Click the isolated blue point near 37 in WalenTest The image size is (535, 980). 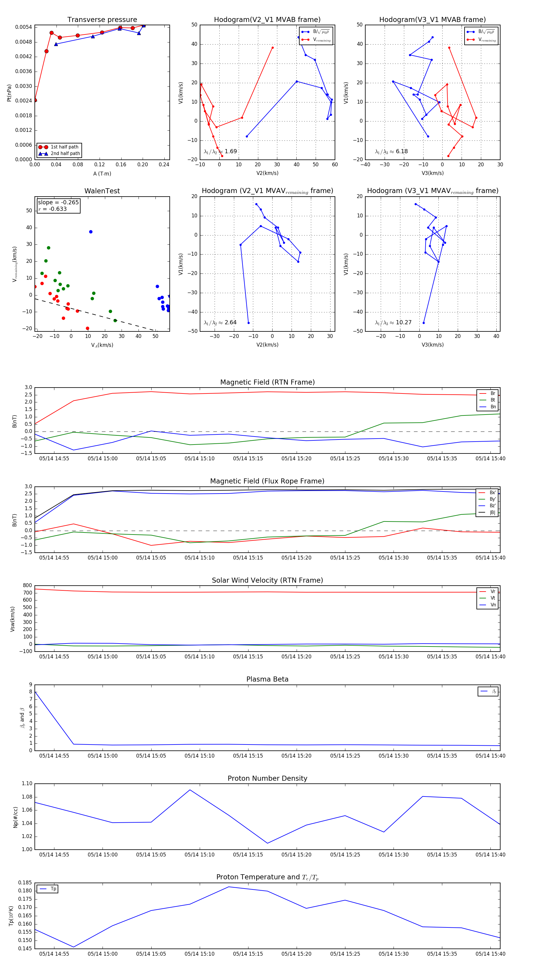[91, 232]
